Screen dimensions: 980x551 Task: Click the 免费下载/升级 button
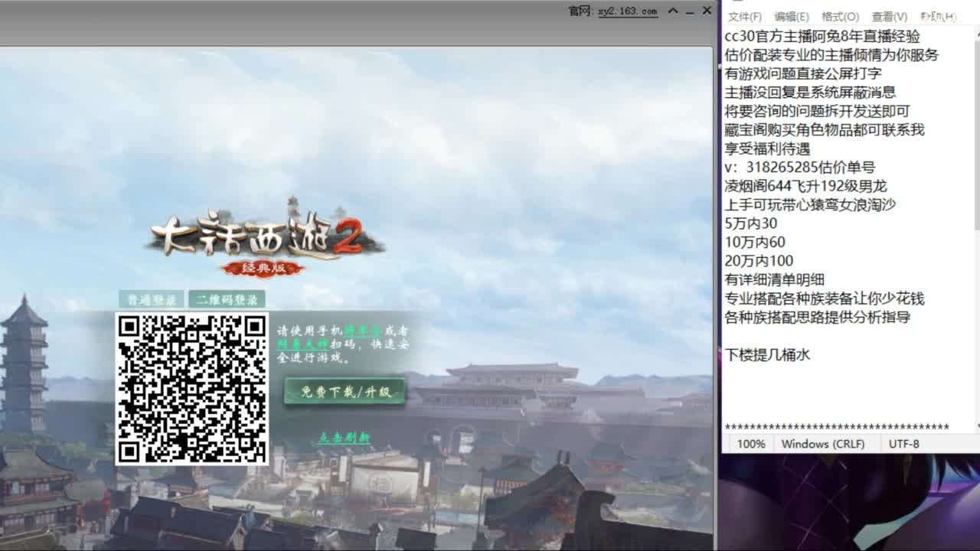[x=345, y=392]
